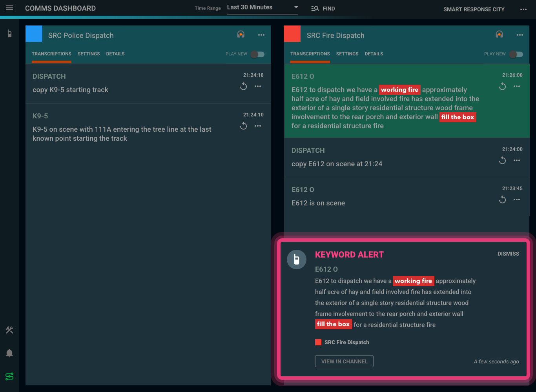Open the Fire Dispatch Details tab
The height and width of the screenshot is (392, 536).
(x=374, y=54)
